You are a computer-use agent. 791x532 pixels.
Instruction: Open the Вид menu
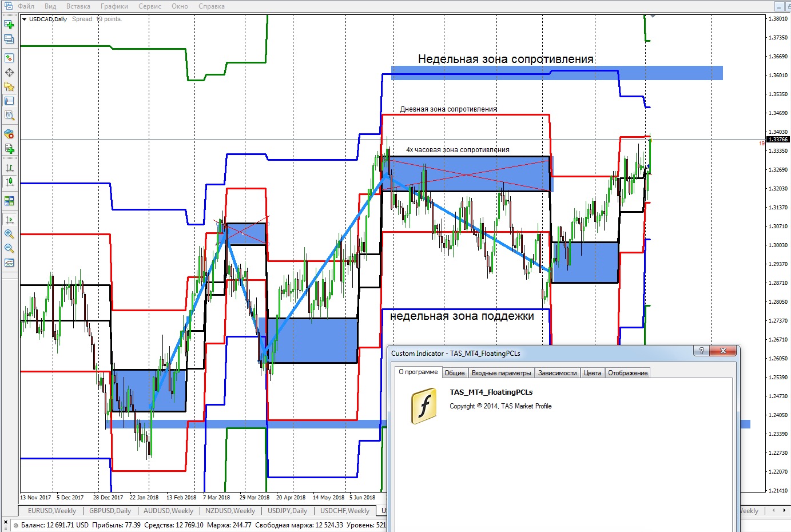coord(50,6)
